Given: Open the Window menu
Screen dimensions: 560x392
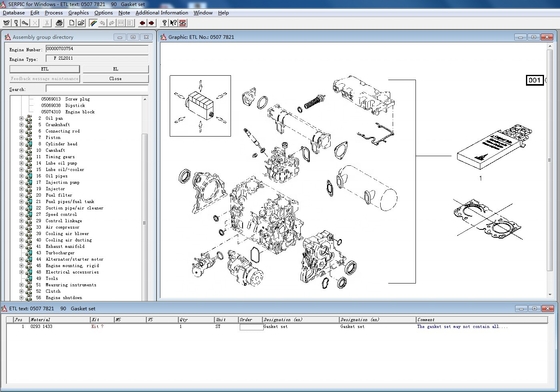Looking at the screenshot, I should click(x=202, y=13).
